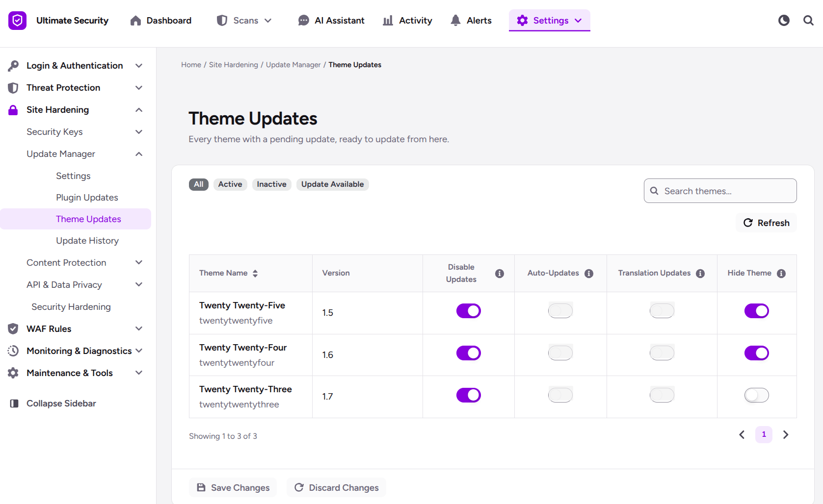Collapse Update Manager chevron
The width and height of the screenshot is (823, 504).
[x=139, y=154]
